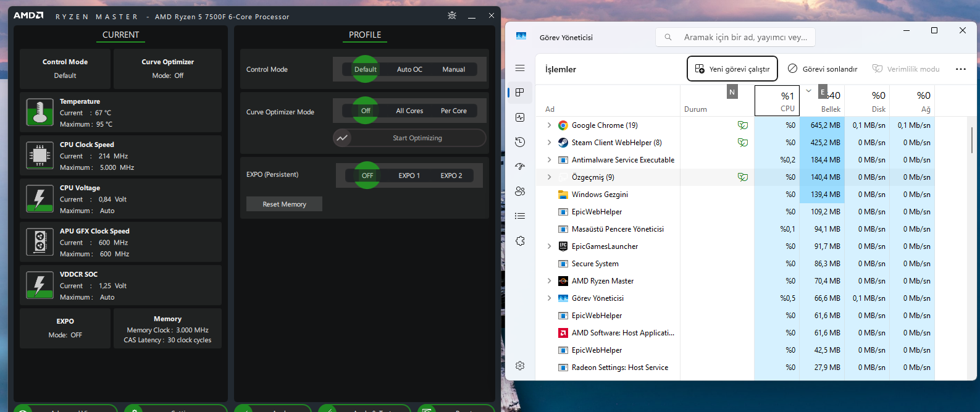Set Curve Optimizer Mode to Off
The width and height of the screenshot is (980, 412).
(366, 111)
